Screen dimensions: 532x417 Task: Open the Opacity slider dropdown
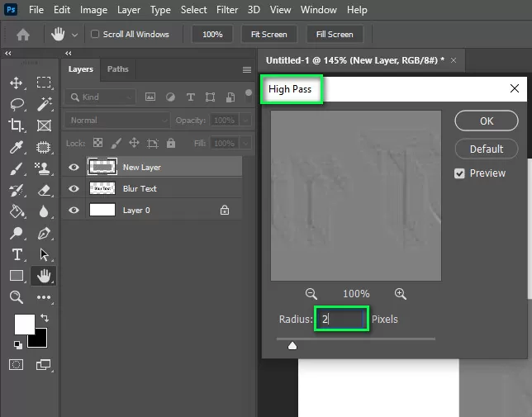245,121
